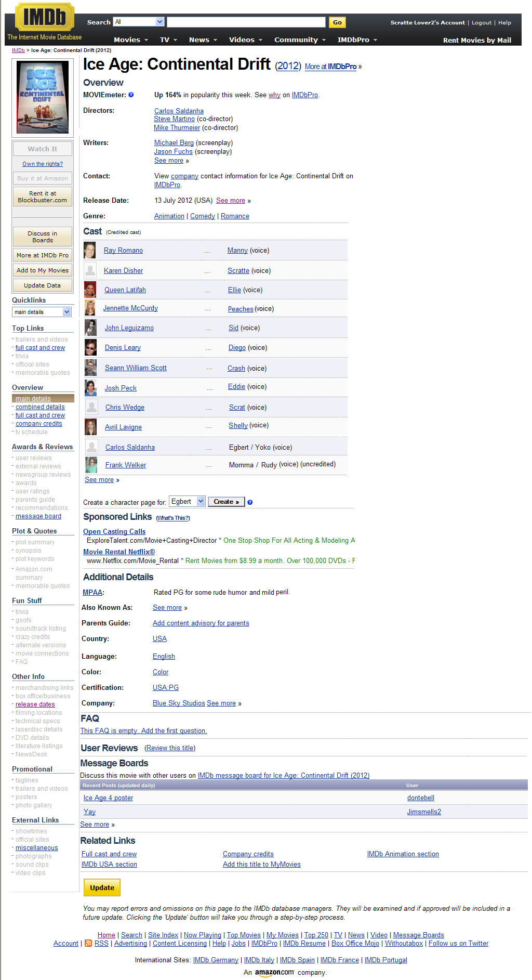Image resolution: width=532 pixels, height=980 pixels.
Task: Click Seann William Scott's cast photo
Action: [90, 368]
